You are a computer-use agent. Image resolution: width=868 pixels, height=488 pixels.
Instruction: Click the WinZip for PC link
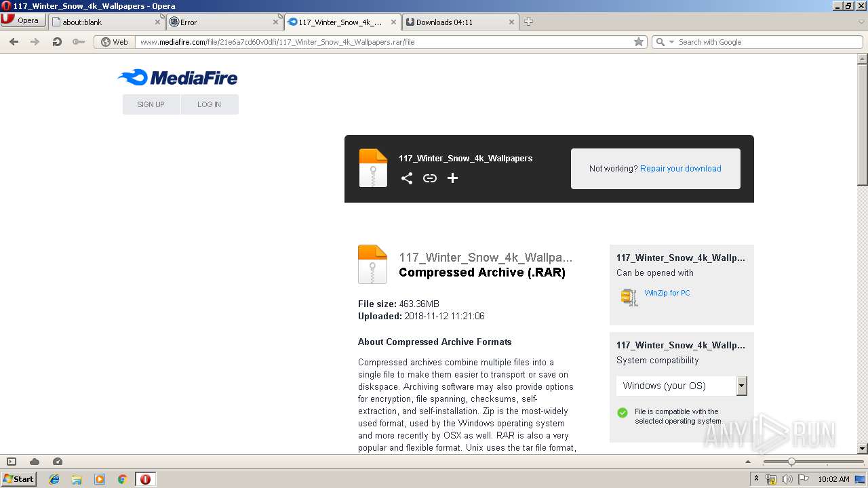tap(667, 293)
